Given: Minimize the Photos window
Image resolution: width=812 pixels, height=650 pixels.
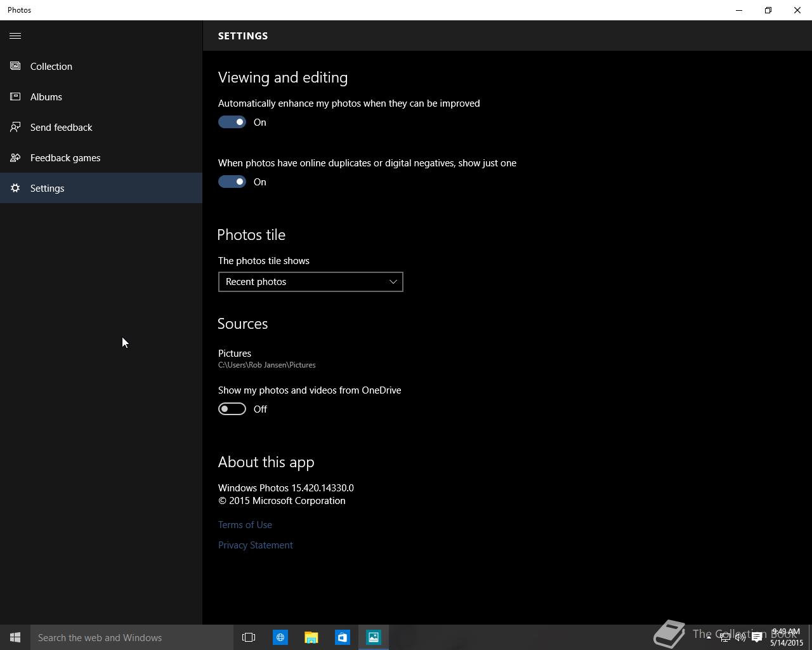Looking at the screenshot, I should [x=739, y=10].
